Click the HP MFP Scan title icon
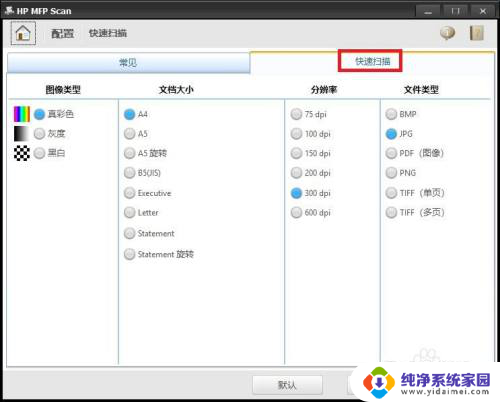This screenshot has height=402, width=500. click(x=9, y=11)
